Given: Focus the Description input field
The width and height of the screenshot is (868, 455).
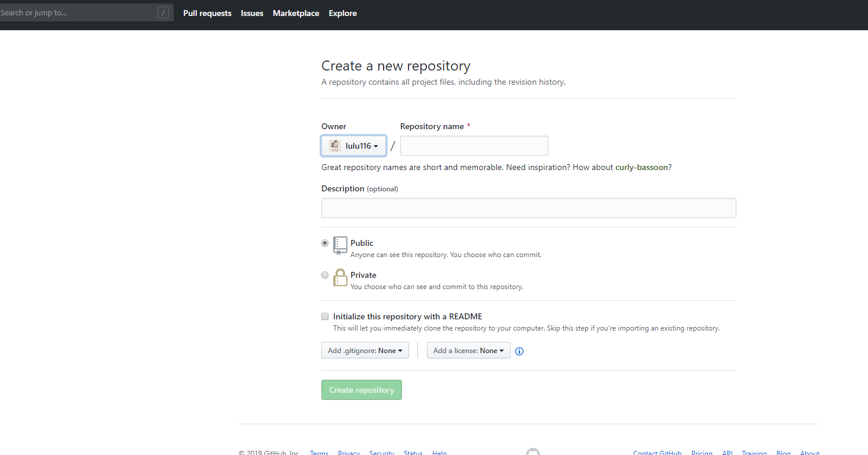Looking at the screenshot, I should 529,208.
